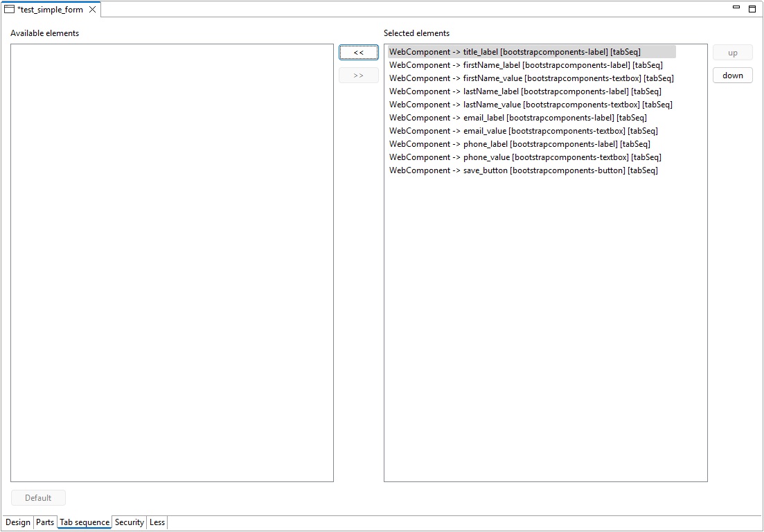Click inside the Available elements list
Screen dimensions: 764x532
(x=172, y=263)
